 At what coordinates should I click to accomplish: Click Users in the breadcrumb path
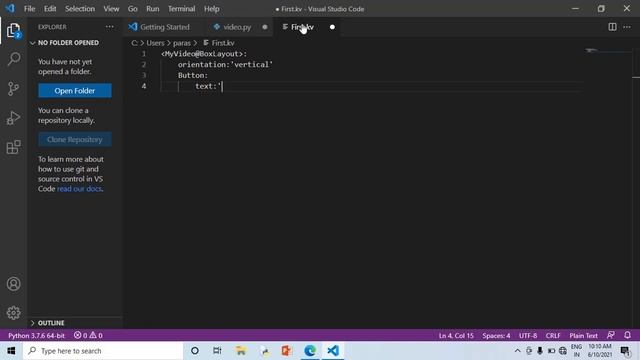click(155, 43)
